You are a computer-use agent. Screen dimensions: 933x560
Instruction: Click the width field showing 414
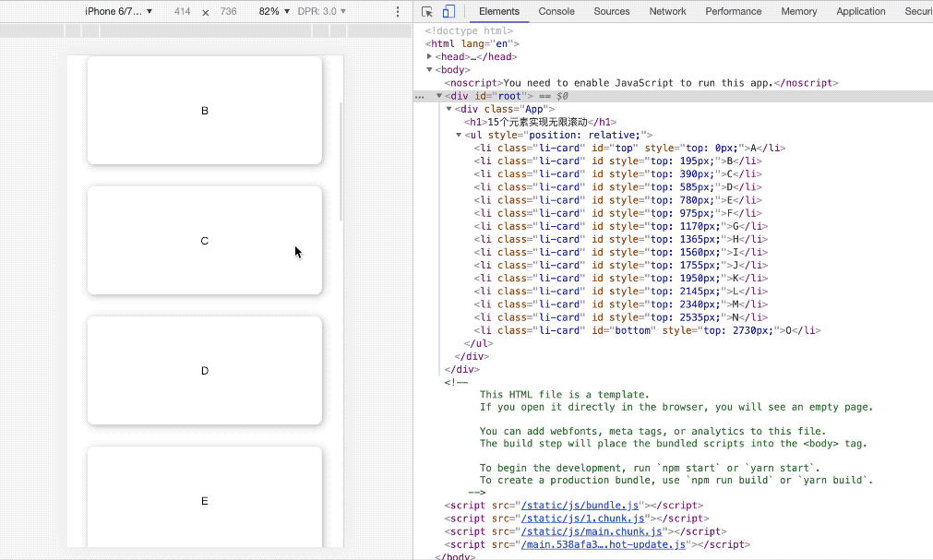(182, 11)
